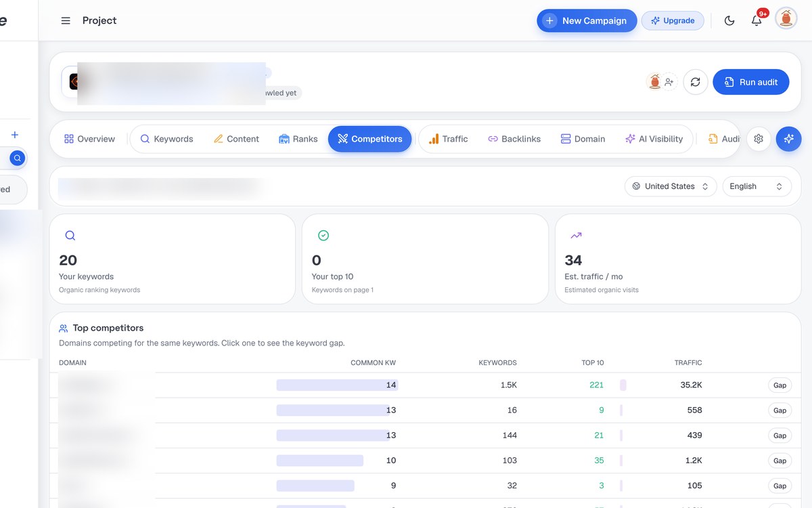Screen dimensions: 812x508
Task: Click the TRAFFIC column header
Action: (688, 363)
